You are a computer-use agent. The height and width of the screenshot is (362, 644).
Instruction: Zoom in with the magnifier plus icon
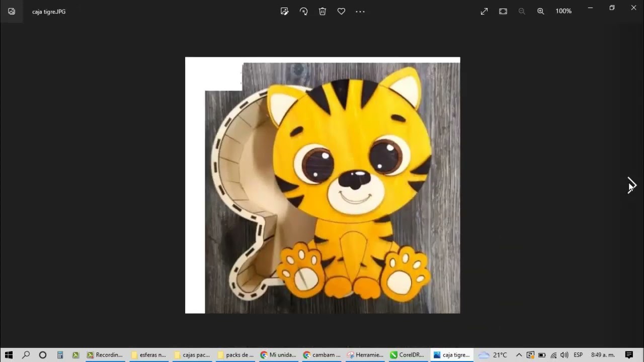pyautogui.click(x=541, y=11)
